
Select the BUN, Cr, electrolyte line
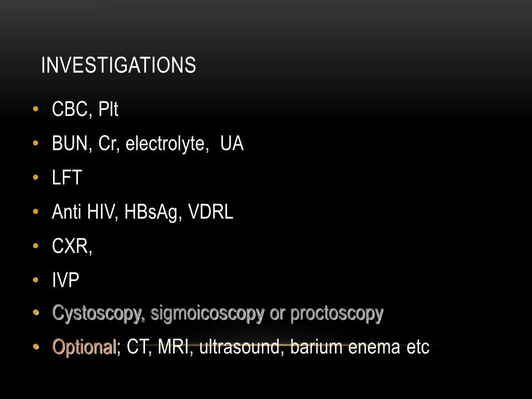(x=148, y=143)
